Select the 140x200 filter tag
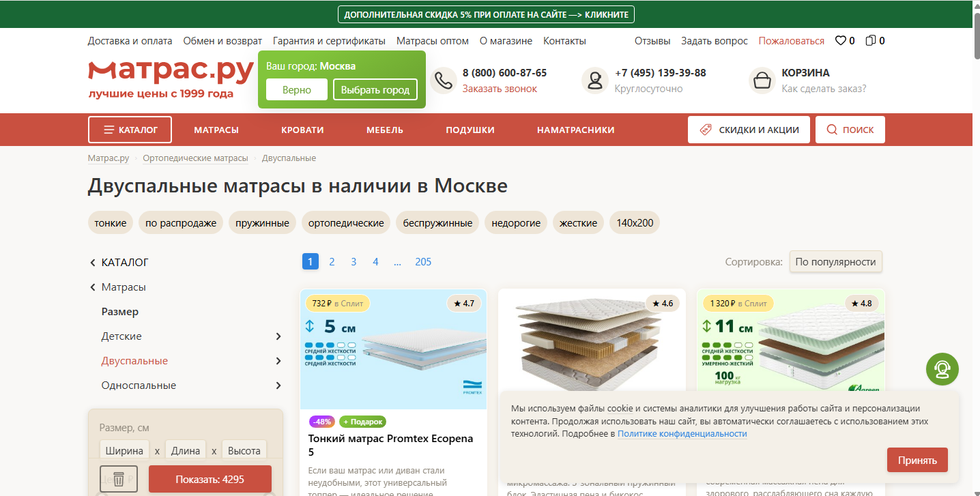Screen dimensions: 980x496 pyautogui.click(x=635, y=222)
